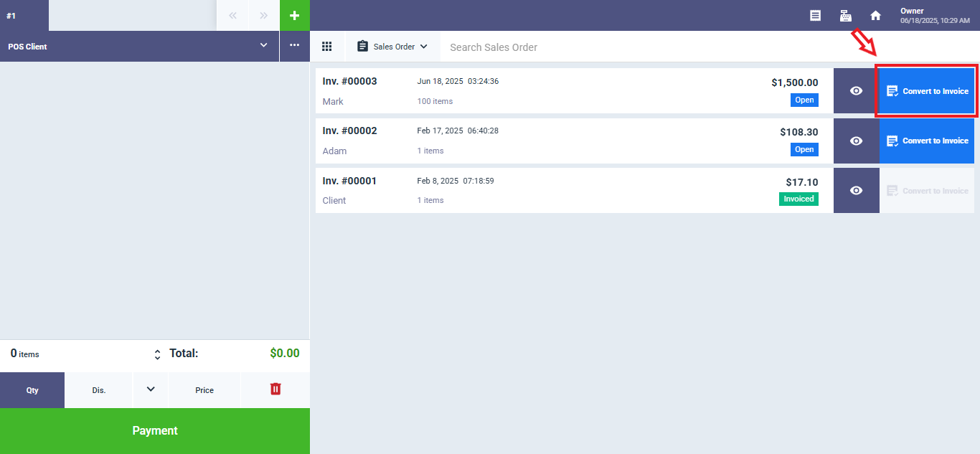Open the grid view apps icon
Viewport: 980px width, 454px height.
[x=327, y=47]
